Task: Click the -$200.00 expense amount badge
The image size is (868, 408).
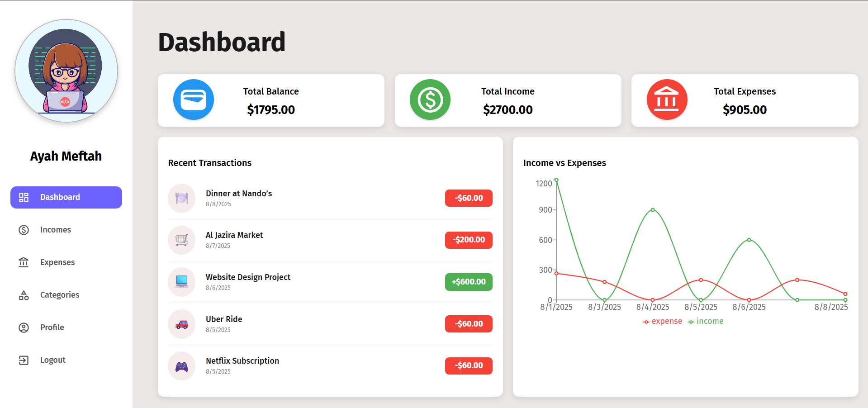Action: click(x=469, y=240)
